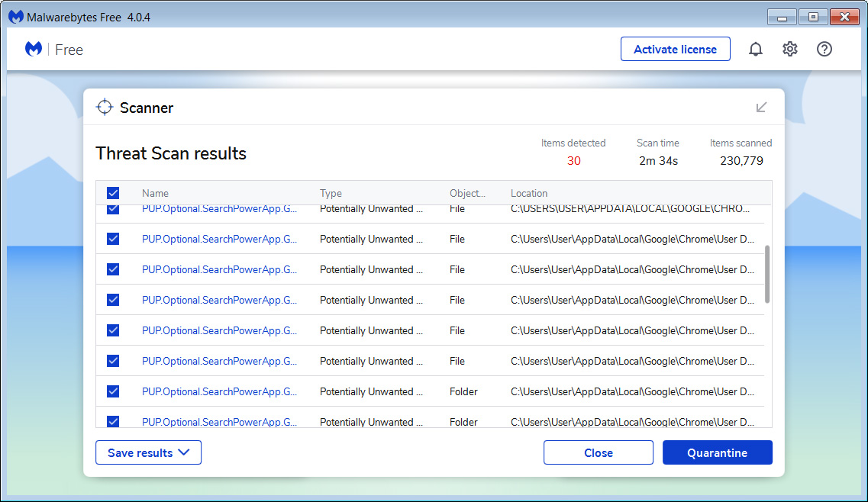Collapse the Scanner card with the arrow icon
The width and height of the screenshot is (868, 502).
[x=760, y=108]
